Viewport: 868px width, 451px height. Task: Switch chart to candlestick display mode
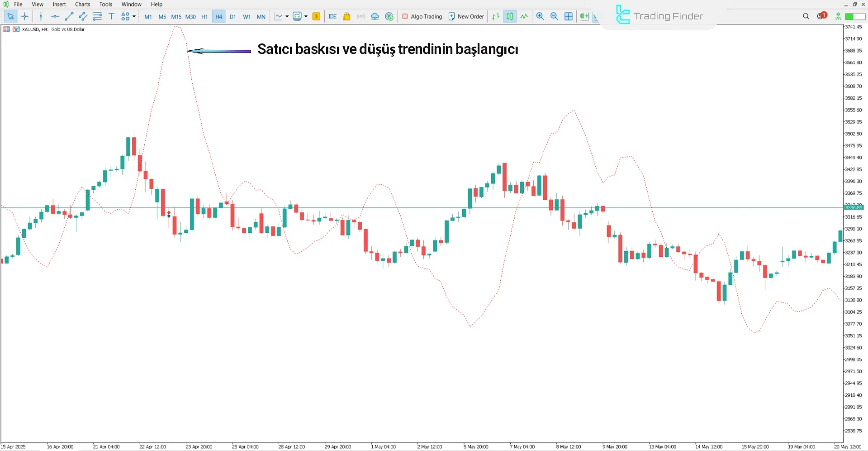[510, 16]
